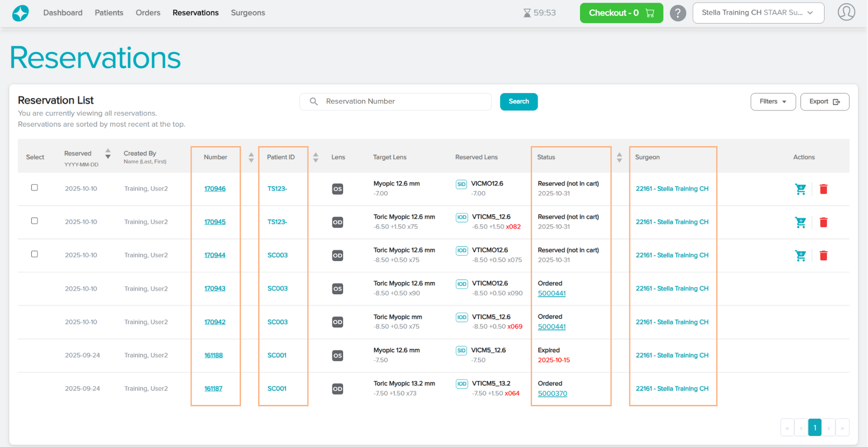
Task: Open the Filters dropdown
Action: point(773,102)
